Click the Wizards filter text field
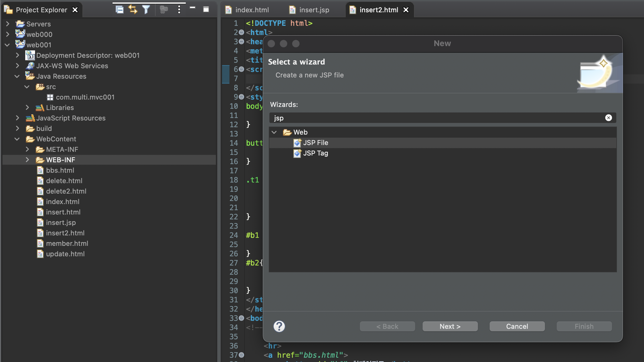The width and height of the screenshot is (644, 362). pyautogui.click(x=431, y=118)
